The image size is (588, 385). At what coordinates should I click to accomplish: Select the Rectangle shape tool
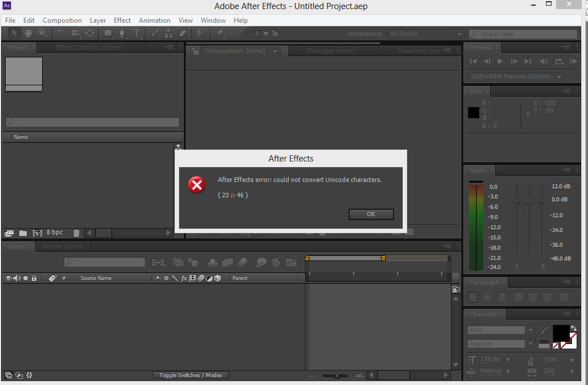pos(109,34)
